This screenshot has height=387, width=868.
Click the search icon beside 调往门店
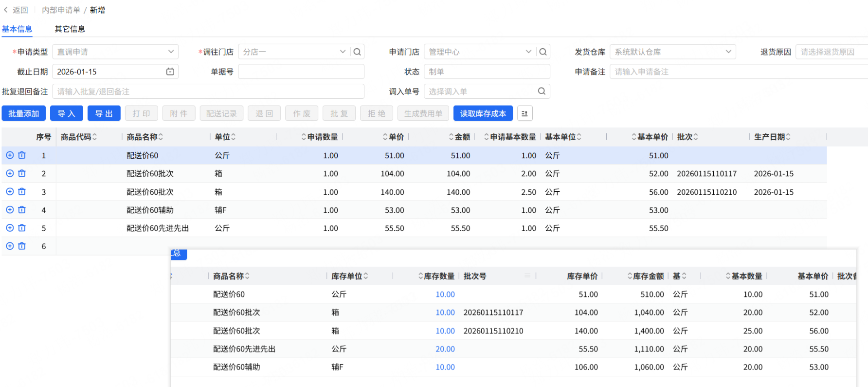tap(357, 52)
